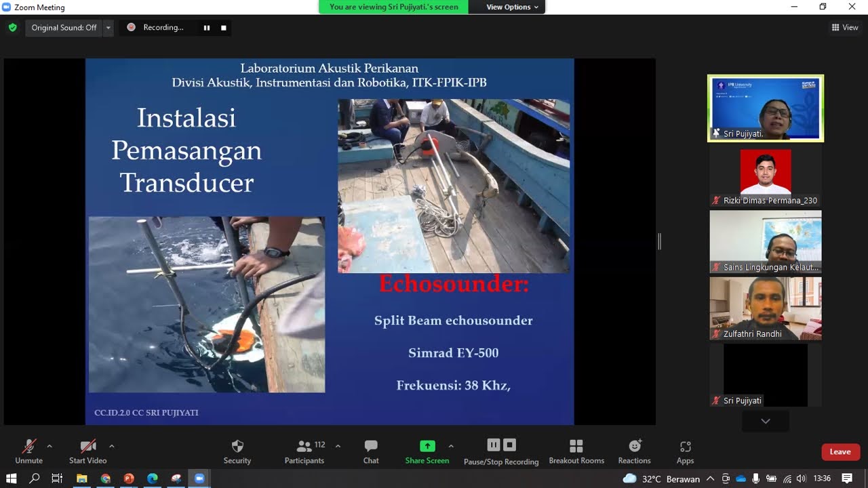The height and width of the screenshot is (488, 868).
Task: Select Sri Pujiyati's active speaker video thumbnail
Action: (766, 108)
